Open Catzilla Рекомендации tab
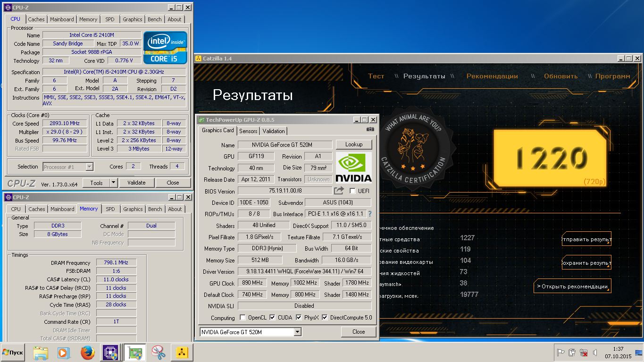This screenshot has width=644, height=362. point(492,76)
